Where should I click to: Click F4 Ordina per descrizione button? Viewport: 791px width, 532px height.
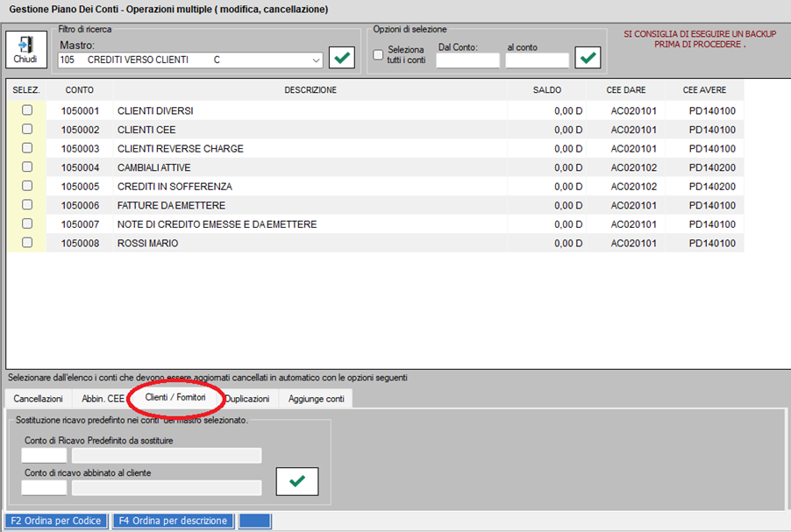(x=173, y=521)
